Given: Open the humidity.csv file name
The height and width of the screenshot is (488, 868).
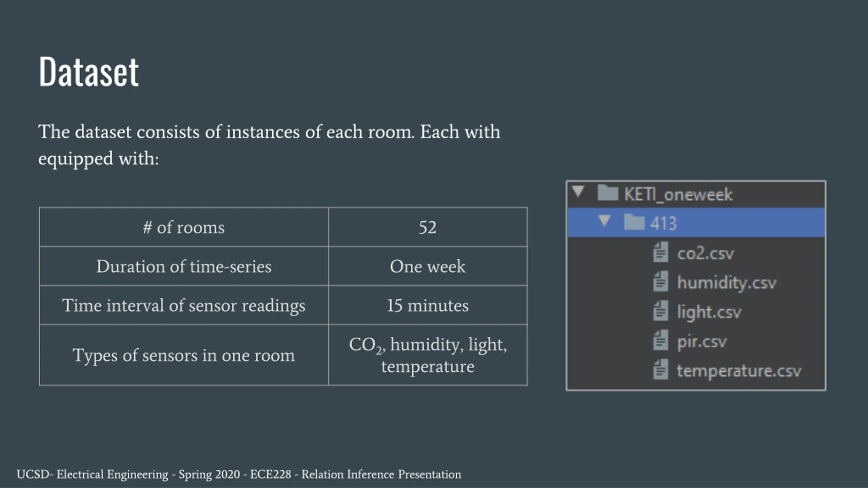Looking at the screenshot, I should [x=727, y=283].
